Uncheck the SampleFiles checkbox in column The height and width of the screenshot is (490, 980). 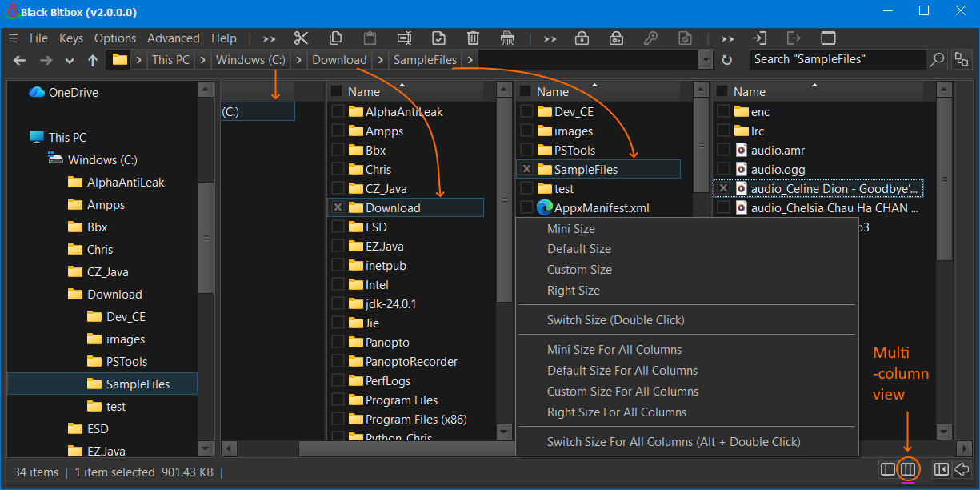coord(526,170)
